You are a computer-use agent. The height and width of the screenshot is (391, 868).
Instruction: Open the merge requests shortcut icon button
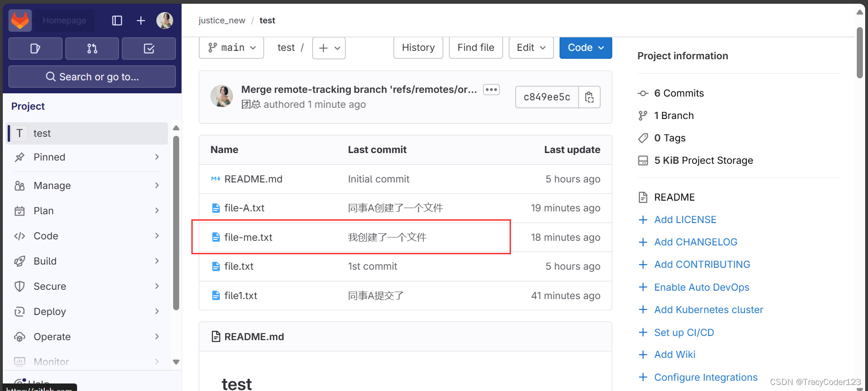coord(92,49)
